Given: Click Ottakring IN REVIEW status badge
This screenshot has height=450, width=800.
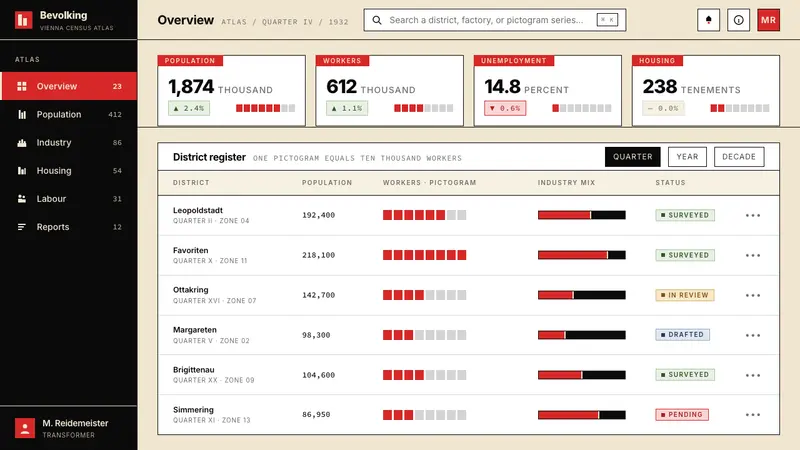Looking at the screenshot, I should pyautogui.click(x=685, y=295).
